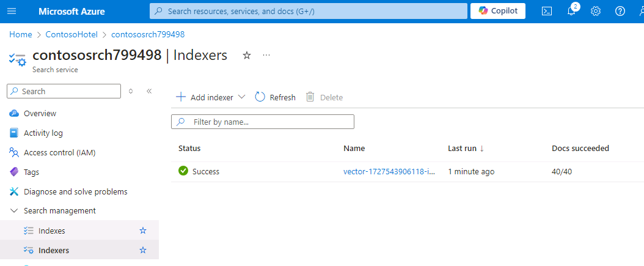Refresh the indexers list
Image resolution: width=644 pixels, height=266 pixels.
[x=275, y=97]
